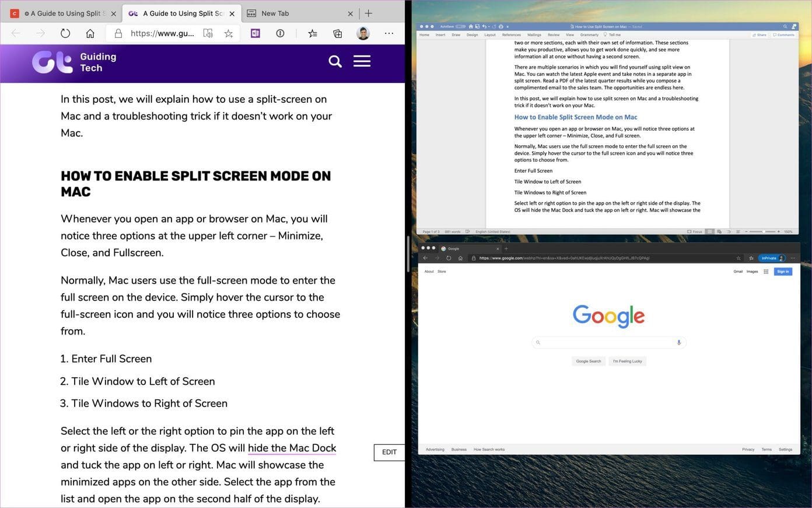This screenshot has height=508, width=812.
Task: Refresh the Guiding Tech page in Edge
Action: click(65, 33)
